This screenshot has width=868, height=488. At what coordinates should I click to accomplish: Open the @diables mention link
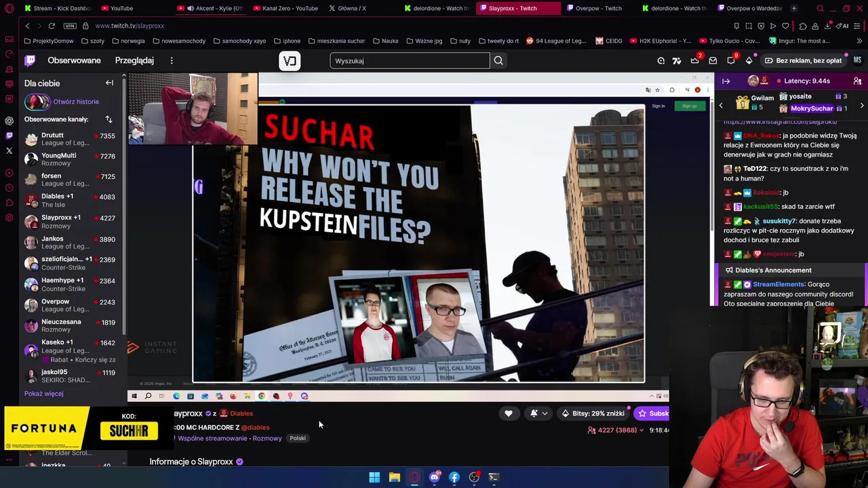pos(256,428)
